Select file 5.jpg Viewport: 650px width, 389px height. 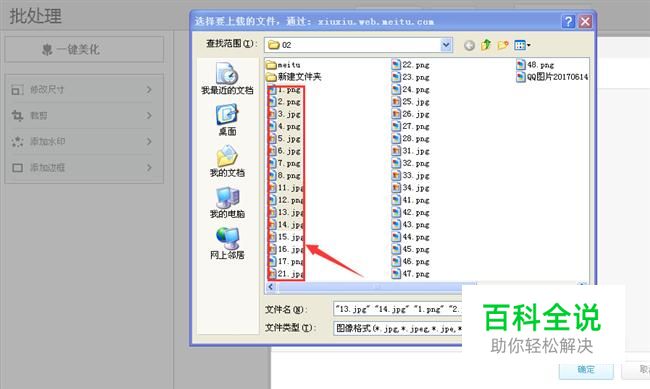point(284,139)
